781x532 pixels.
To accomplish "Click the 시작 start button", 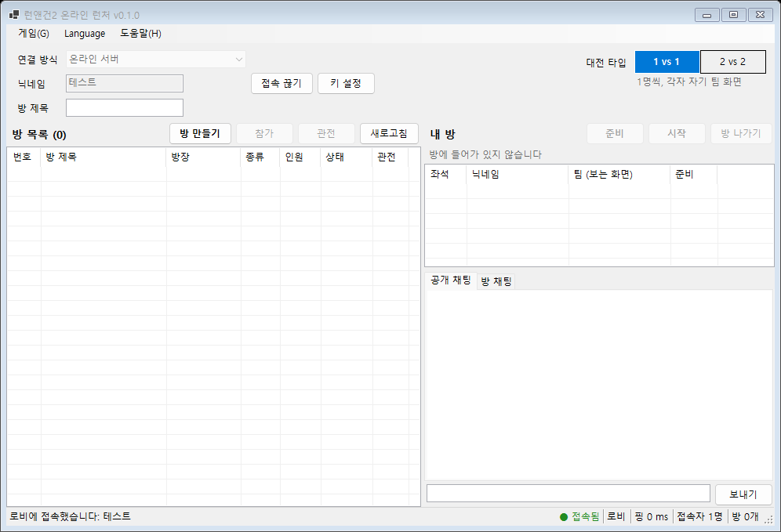I will click(x=677, y=133).
